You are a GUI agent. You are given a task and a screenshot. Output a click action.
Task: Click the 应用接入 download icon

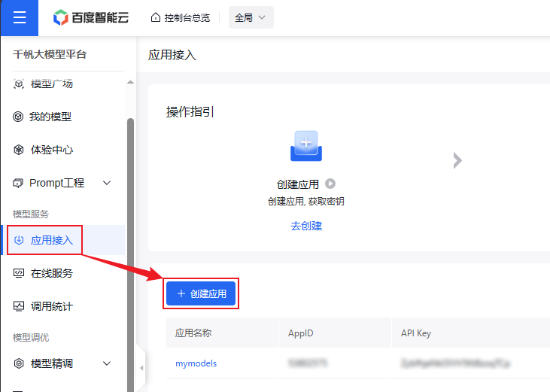[19, 240]
